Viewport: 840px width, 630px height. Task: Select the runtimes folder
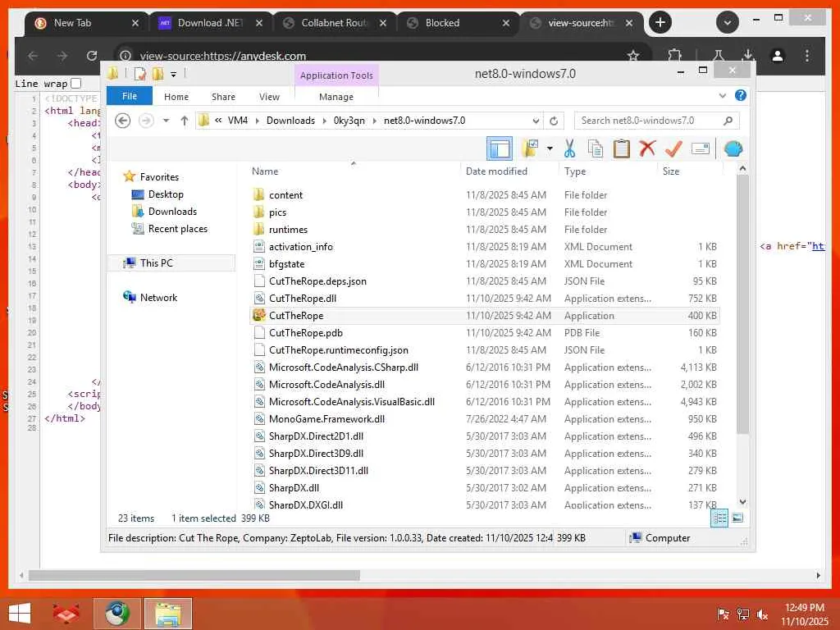(x=288, y=230)
